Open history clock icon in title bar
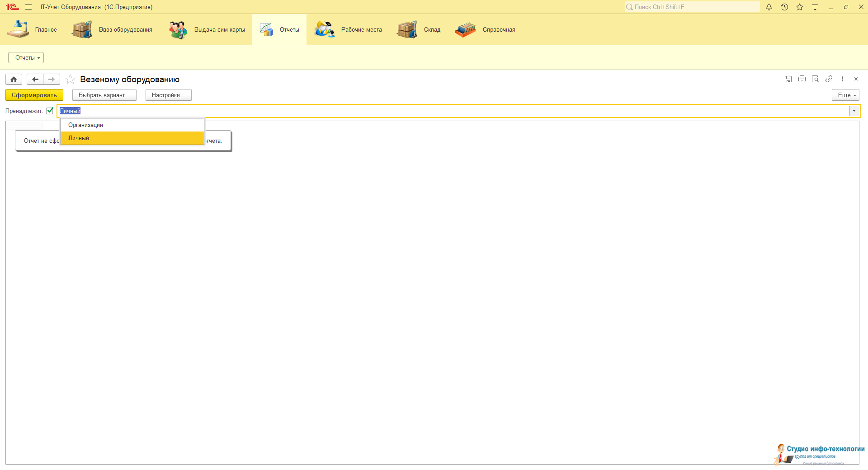Screen dimensions: 868x470 click(784, 7)
